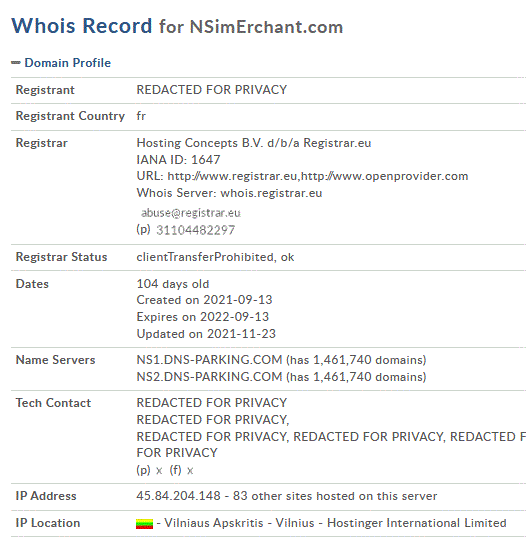Open the Domain Profile heading link
Screen dimensions: 526x537
[67, 63]
